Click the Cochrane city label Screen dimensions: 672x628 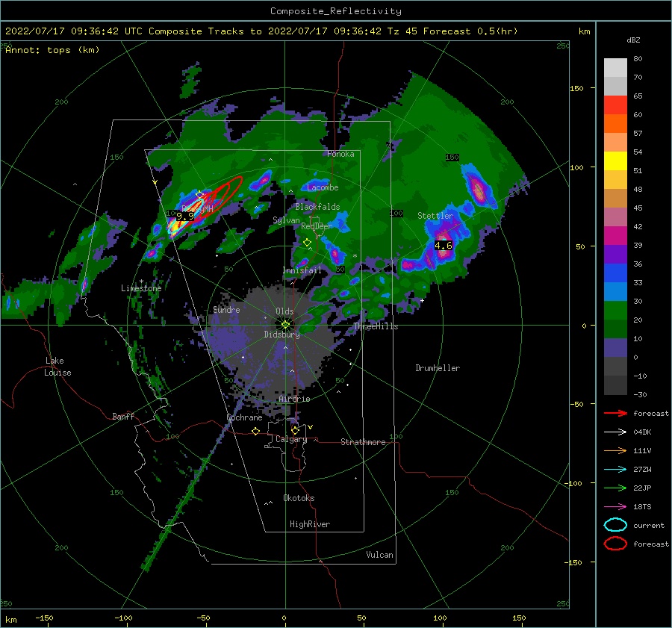click(x=244, y=417)
